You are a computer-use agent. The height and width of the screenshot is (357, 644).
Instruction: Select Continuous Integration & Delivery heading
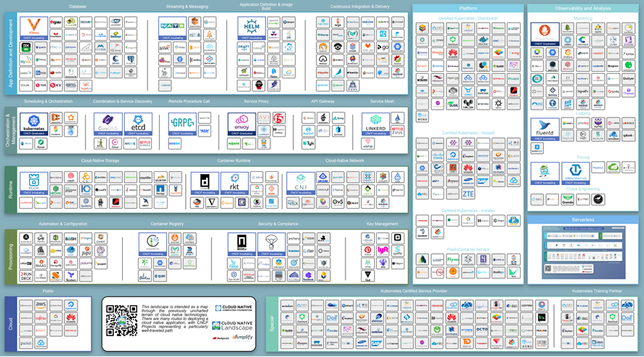pyautogui.click(x=360, y=7)
